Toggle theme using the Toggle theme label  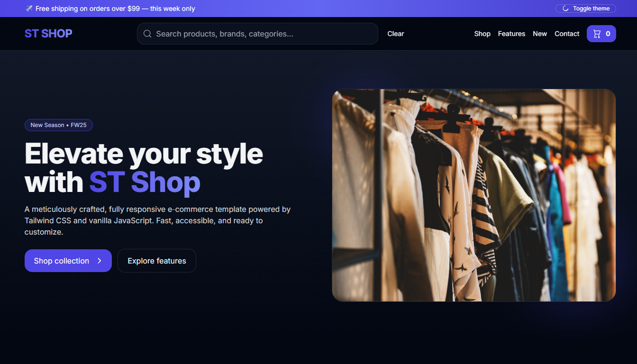click(591, 9)
